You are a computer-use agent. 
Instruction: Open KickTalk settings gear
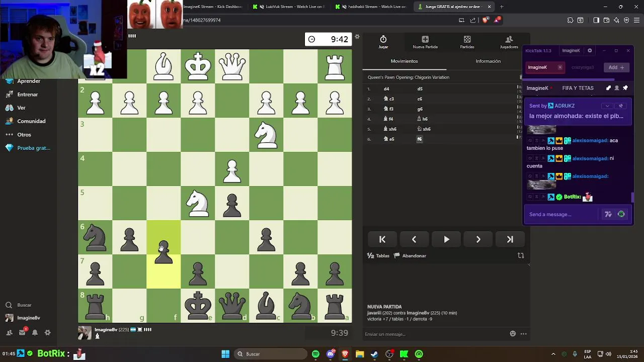(x=590, y=50)
